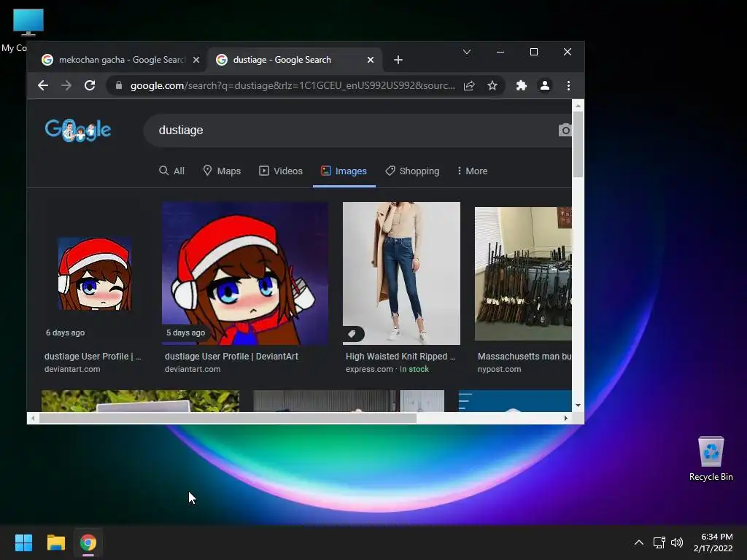Screen dimensions: 747x560
Task: Click the Google doodle logo
Action: (78, 130)
